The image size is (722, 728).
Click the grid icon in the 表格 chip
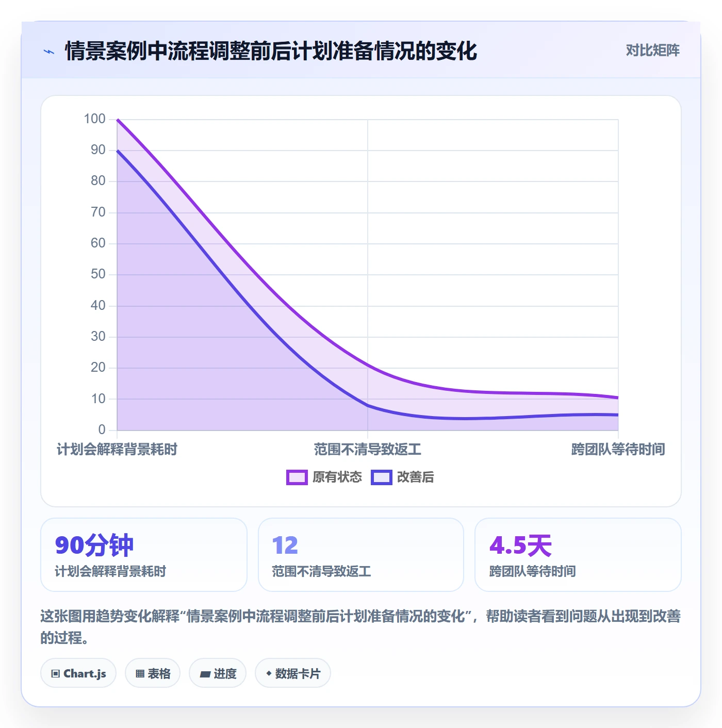click(x=140, y=673)
